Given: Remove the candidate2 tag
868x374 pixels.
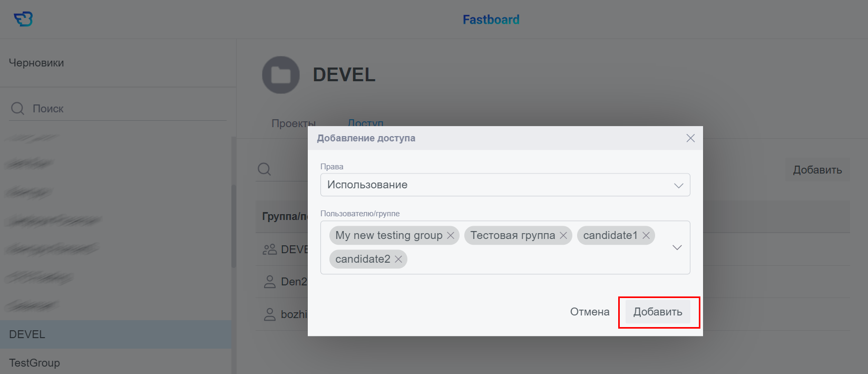Looking at the screenshot, I should click(x=398, y=259).
